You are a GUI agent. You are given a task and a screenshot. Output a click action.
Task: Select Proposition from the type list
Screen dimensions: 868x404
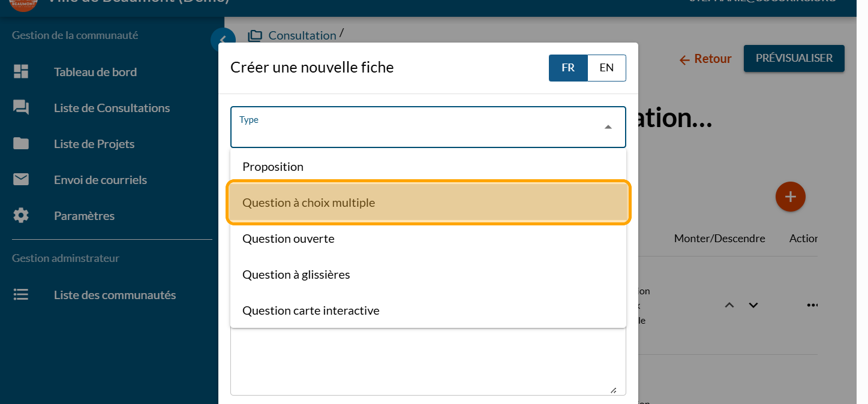click(273, 167)
